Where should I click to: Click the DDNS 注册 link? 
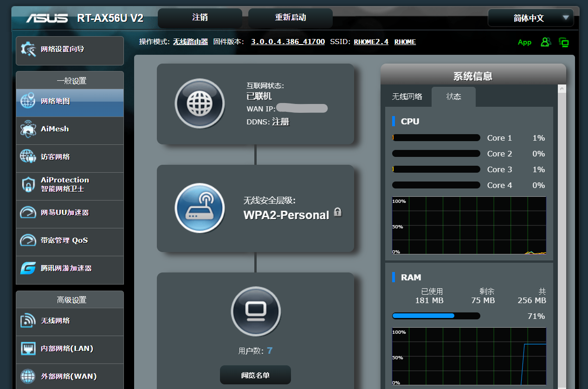tap(281, 122)
